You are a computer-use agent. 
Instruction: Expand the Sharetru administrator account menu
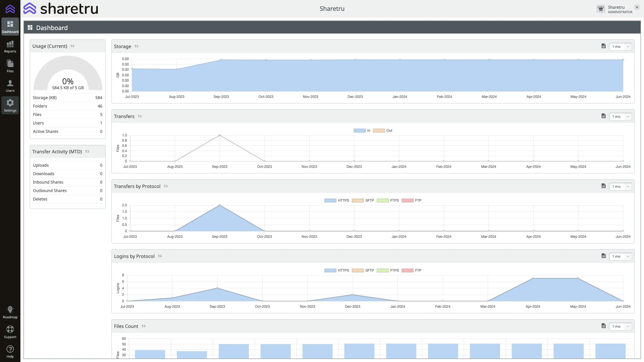point(637,8)
